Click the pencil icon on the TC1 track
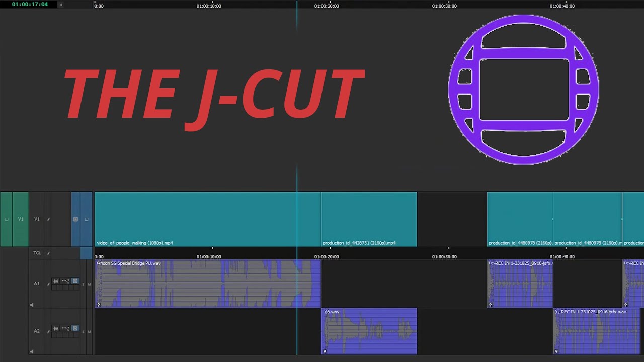644x362 pixels. (49, 253)
